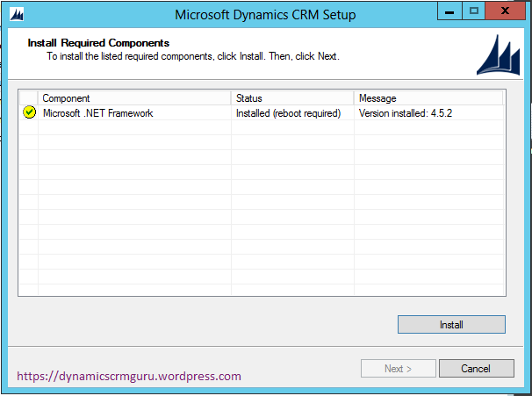Select the Microsoft .NET Framework row
The width and height of the screenshot is (532, 396).
(x=97, y=113)
